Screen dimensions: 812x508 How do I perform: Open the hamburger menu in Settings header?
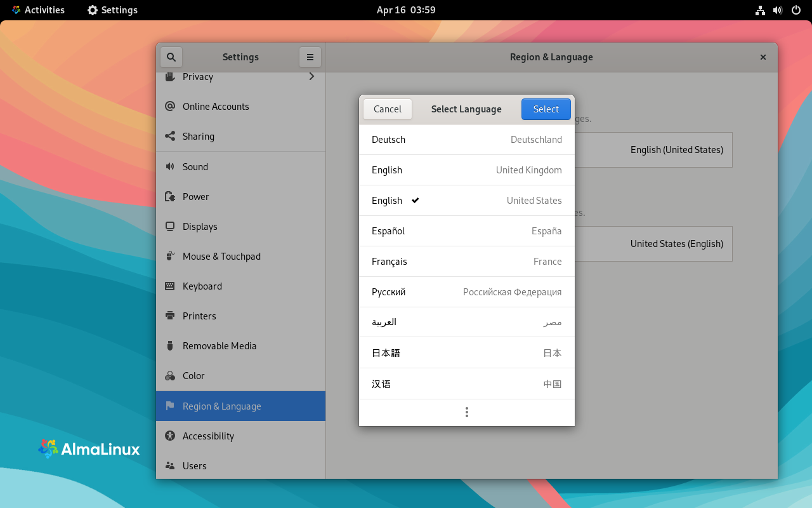pos(310,57)
